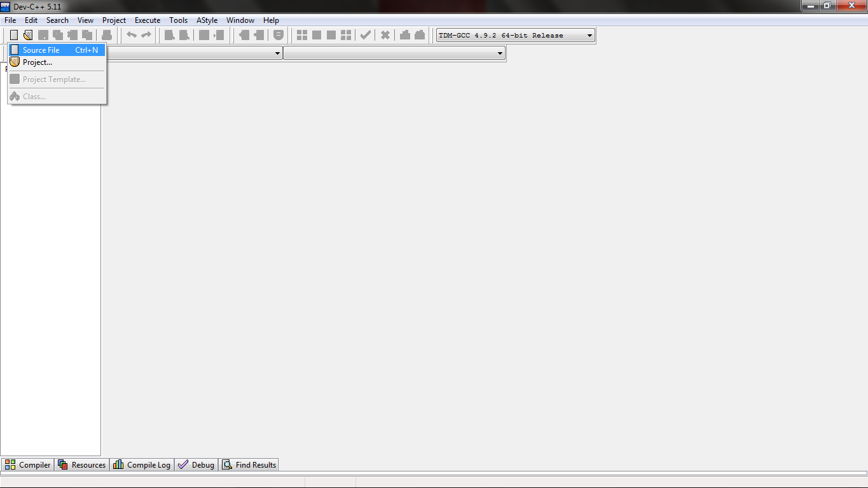Click the Profile Analysis toolbar icon
Image resolution: width=868 pixels, height=488 pixels.
(405, 35)
